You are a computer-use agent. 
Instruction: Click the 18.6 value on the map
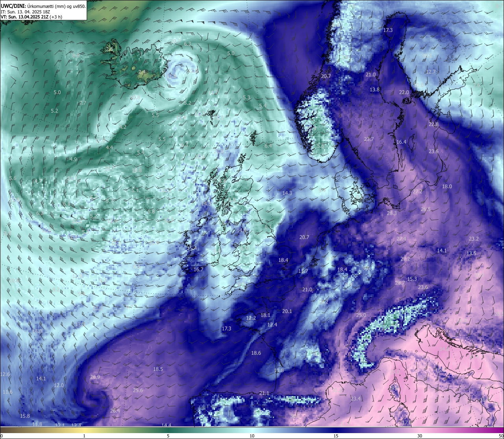(256, 353)
